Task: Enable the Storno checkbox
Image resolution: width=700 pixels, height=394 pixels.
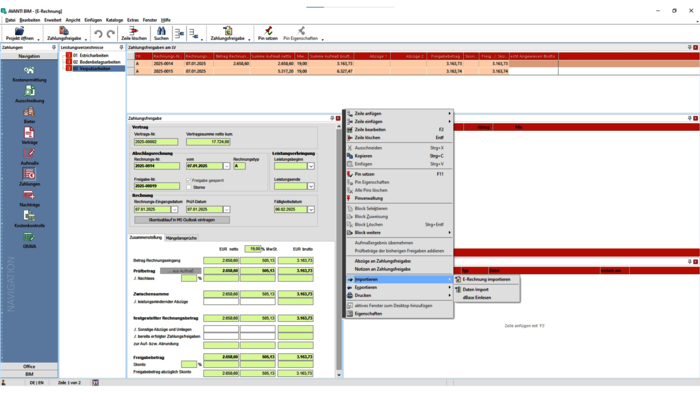Action: pyautogui.click(x=189, y=187)
